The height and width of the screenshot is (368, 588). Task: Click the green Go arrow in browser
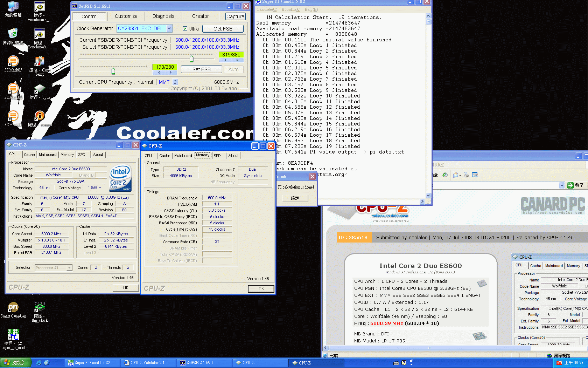pos(570,185)
